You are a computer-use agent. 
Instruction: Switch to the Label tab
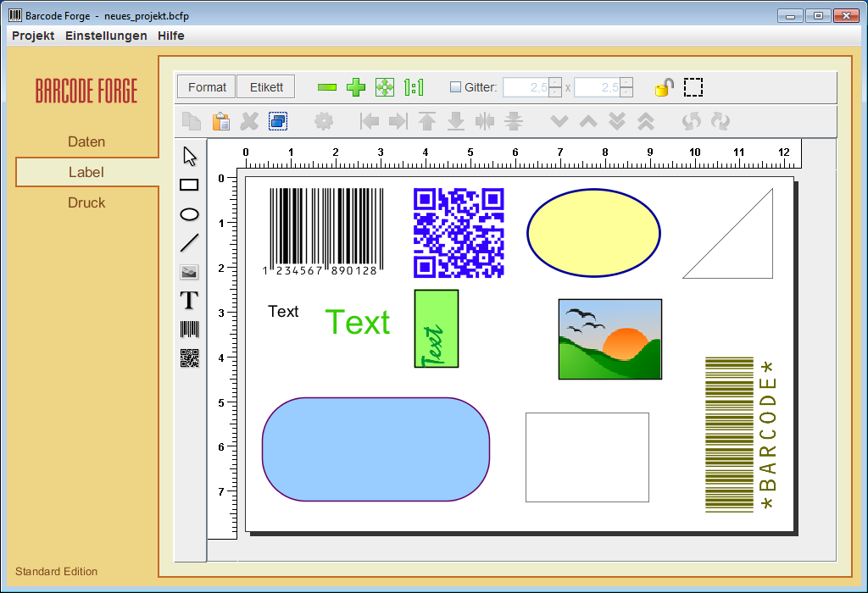tap(86, 172)
